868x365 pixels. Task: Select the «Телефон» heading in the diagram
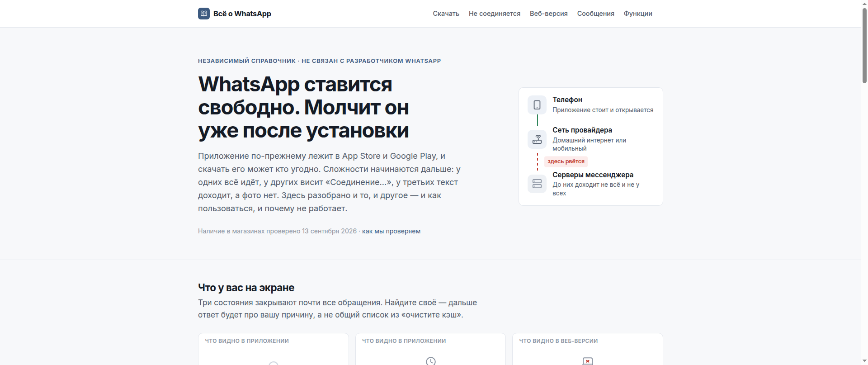point(567,100)
